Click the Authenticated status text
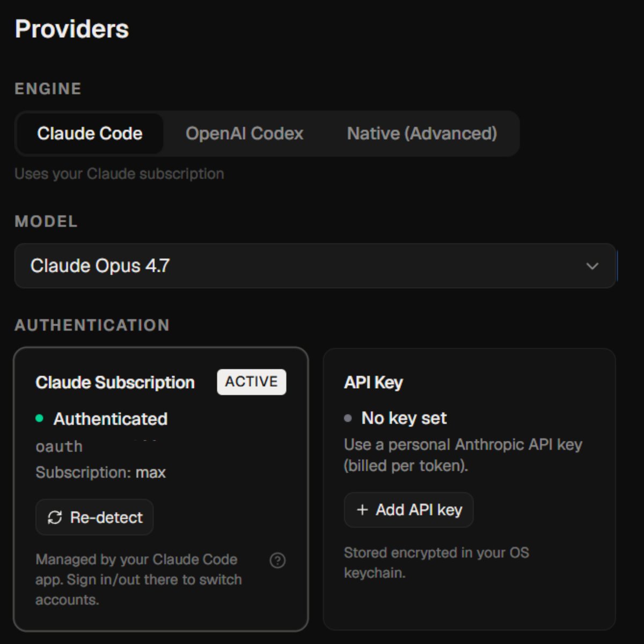644x644 pixels. point(111,419)
